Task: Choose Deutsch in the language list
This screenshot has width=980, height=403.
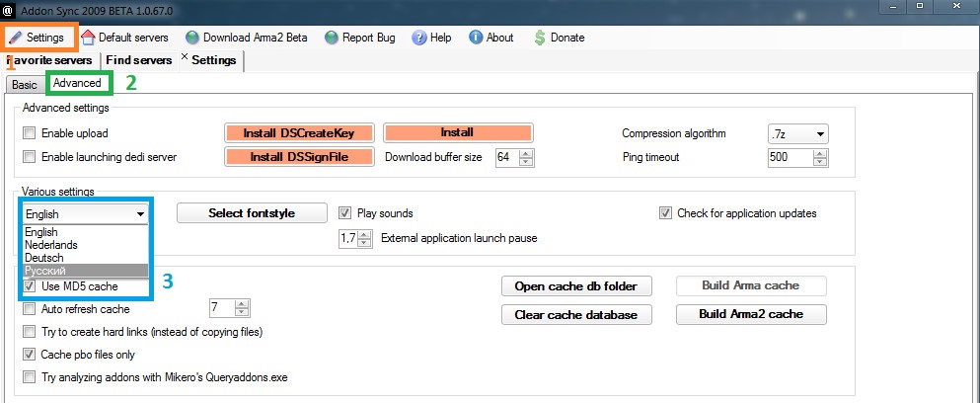Action: [x=85, y=257]
